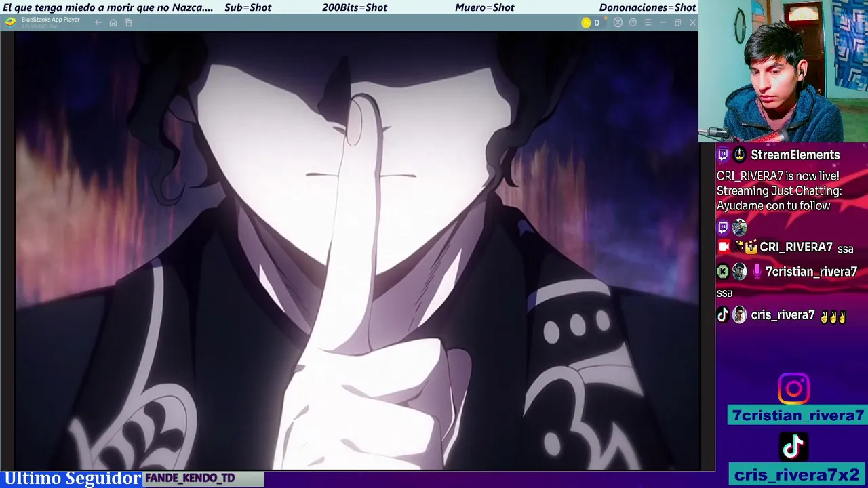Minimize the BlueStacks window
Screen dimensions: 868x488
coord(663,23)
